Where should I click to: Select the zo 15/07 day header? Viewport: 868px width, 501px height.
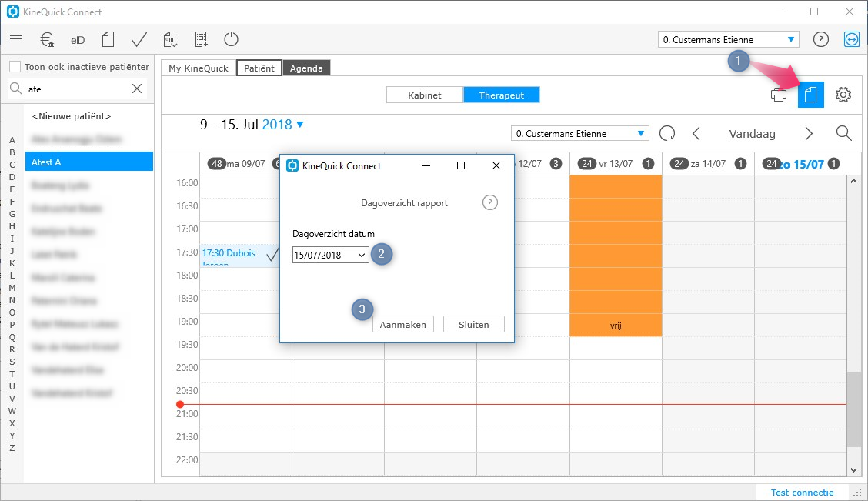(800, 164)
